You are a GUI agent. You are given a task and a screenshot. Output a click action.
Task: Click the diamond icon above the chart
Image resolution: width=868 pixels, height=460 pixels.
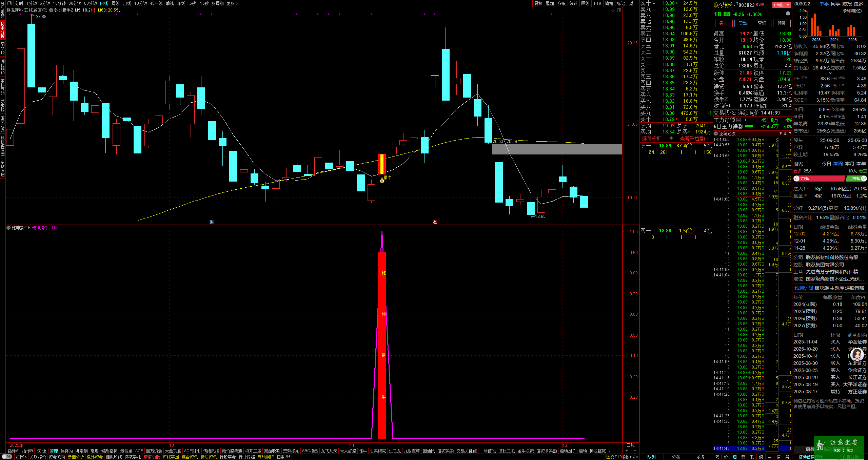pos(613,11)
